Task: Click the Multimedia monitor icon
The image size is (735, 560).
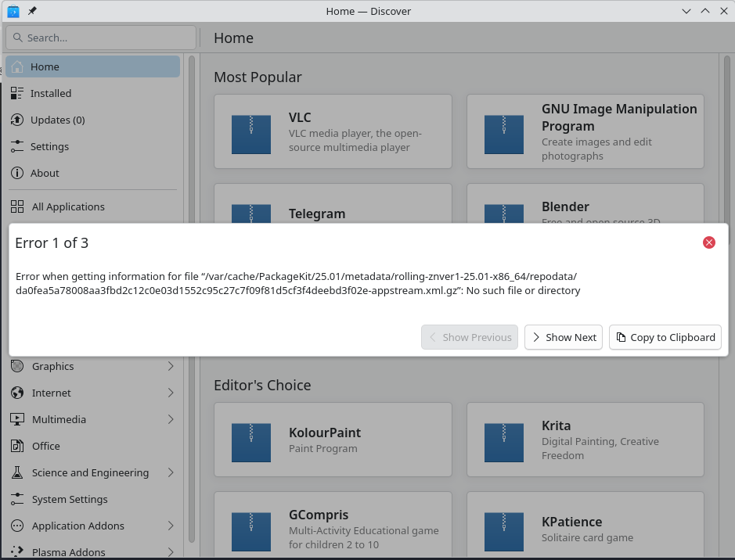Action: click(17, 419)
